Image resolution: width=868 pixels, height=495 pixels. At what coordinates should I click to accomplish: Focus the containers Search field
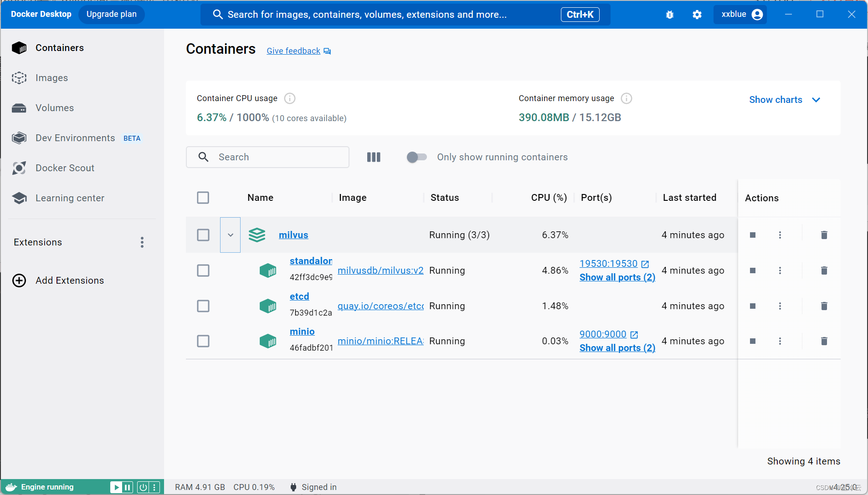click(267, 157)
